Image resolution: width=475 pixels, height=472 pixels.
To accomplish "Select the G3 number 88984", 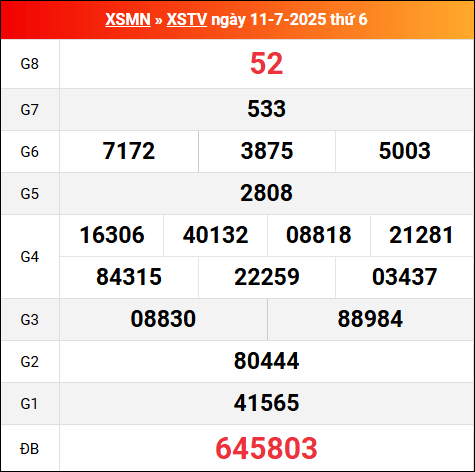I will (x=370, y=319).
